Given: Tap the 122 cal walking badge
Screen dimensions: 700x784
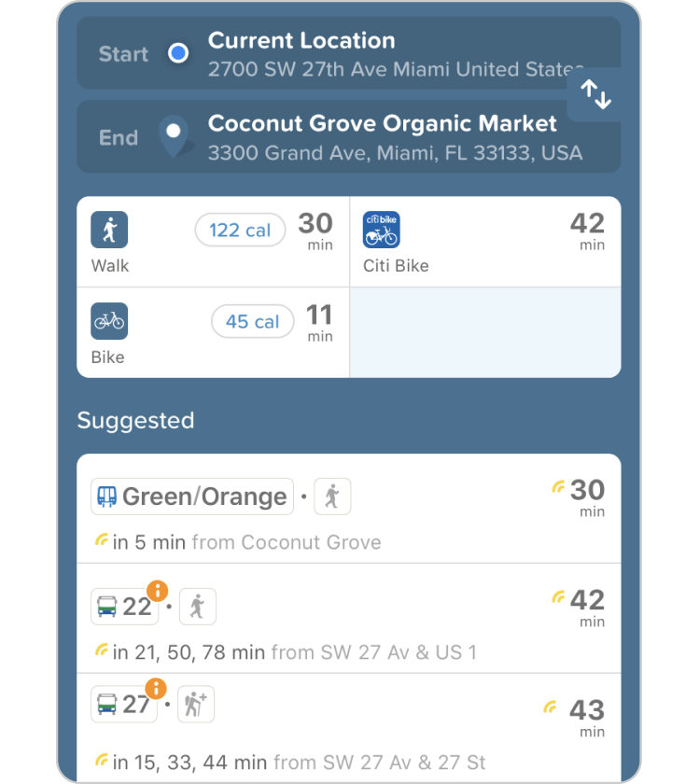Looking at the screenshot, I should coord(240,231).
